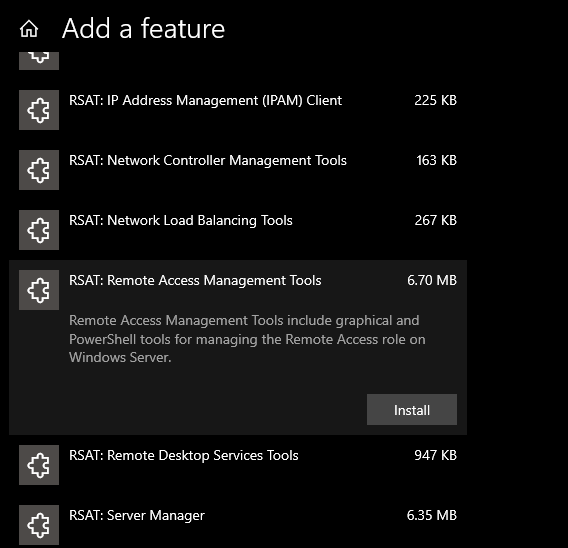Expand RSAT: Network Load Balancing Tools

tap(238, 230)
